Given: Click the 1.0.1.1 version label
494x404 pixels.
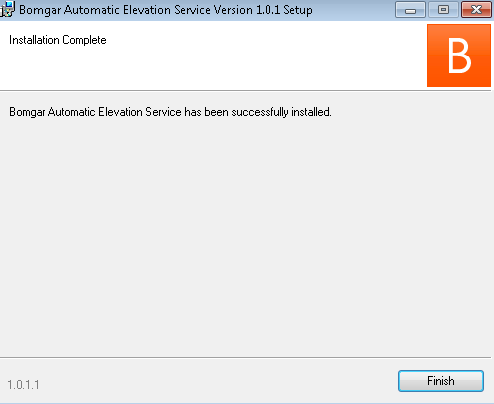Looking at the screenshot, I should [x=23, y=385].
